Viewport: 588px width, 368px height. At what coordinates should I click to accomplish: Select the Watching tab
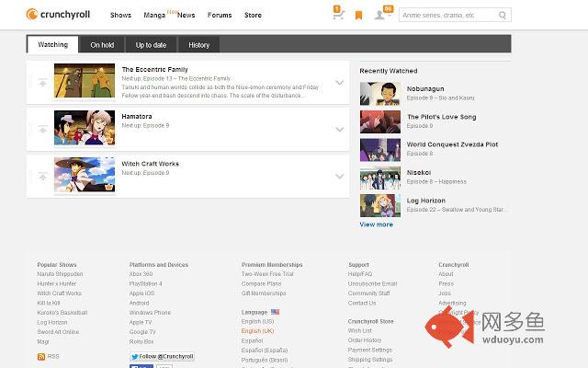[x=53, y=45]
